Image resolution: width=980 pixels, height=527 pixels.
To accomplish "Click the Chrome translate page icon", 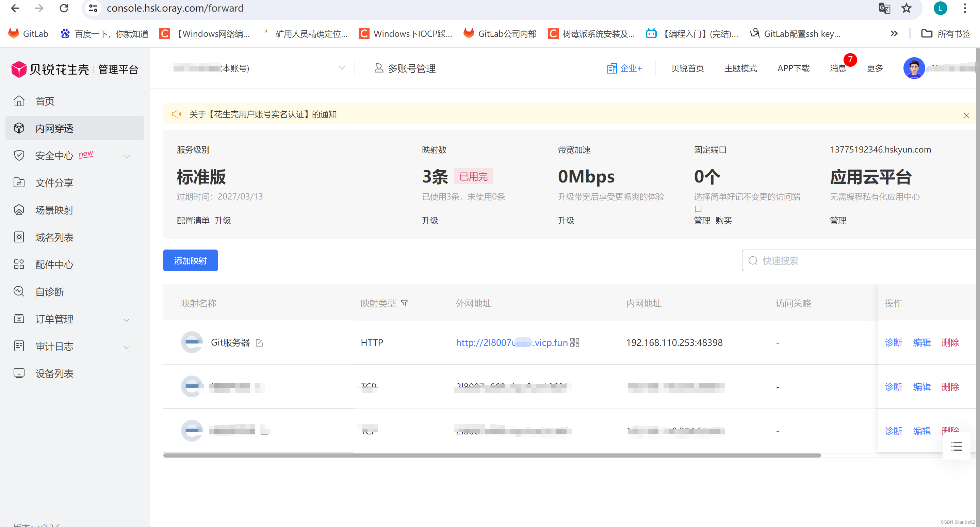I will tap(884, 8).
